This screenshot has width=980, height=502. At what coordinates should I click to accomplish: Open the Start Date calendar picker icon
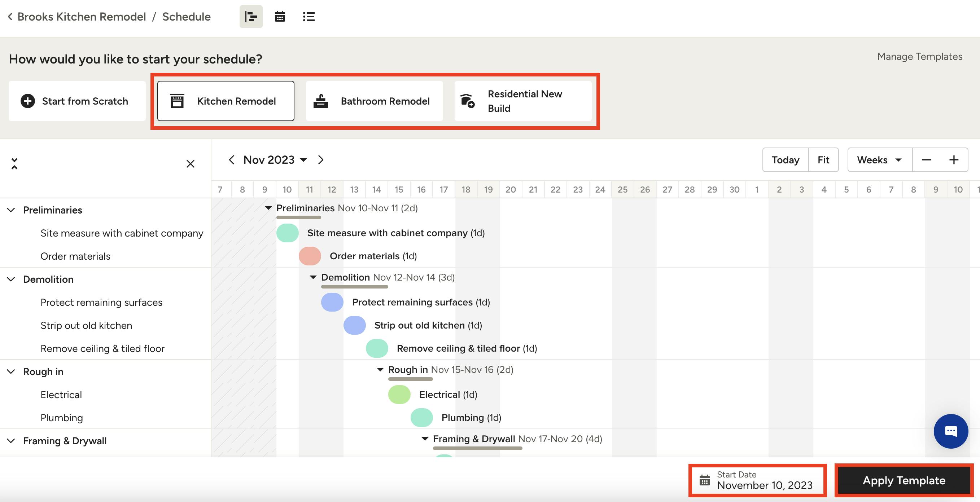click(x=705, y=480)
